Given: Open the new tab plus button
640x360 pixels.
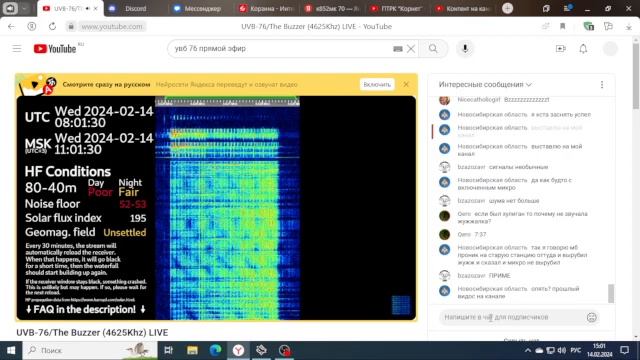Looking at the screenshot, I should pos(507,8).
